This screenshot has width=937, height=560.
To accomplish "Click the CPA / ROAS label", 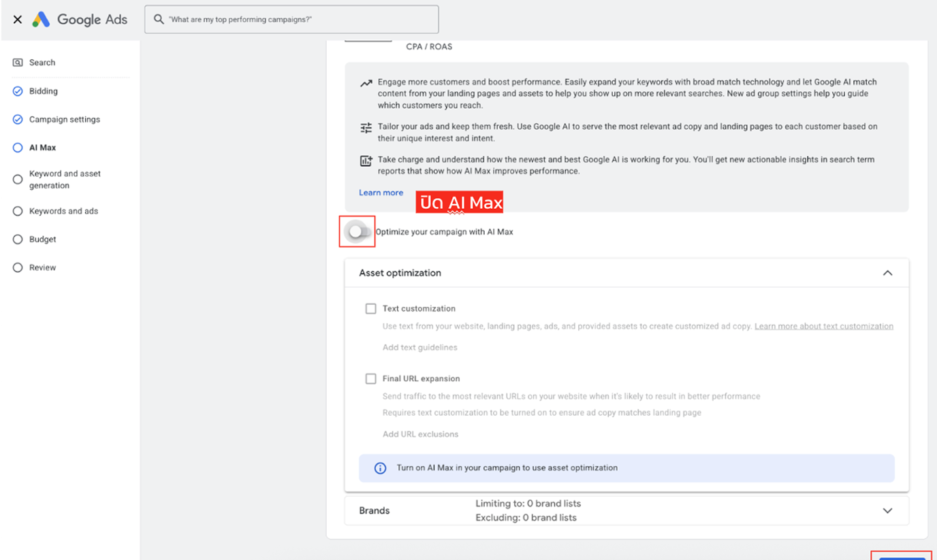I will click(429, 47).
